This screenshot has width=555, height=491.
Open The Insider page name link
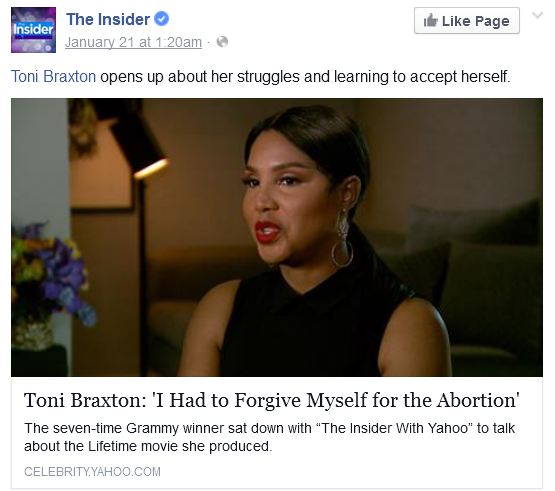(x=108, y=19)
